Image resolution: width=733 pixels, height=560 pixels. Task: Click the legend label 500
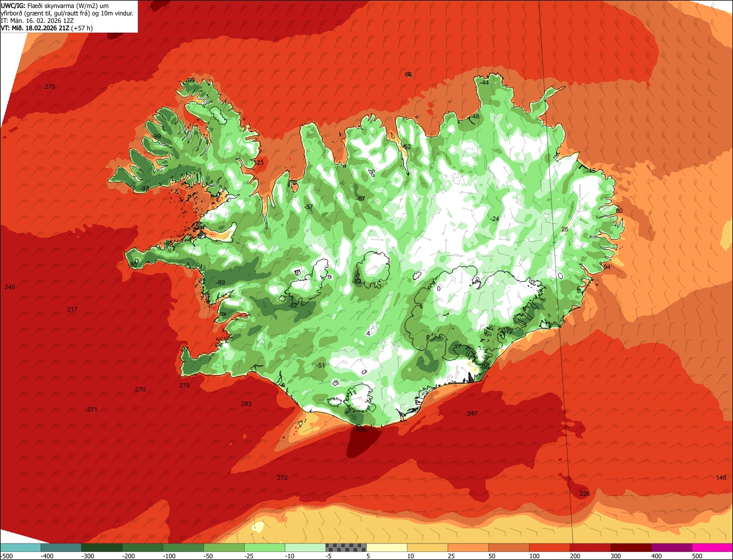click(x=697, y=556)
